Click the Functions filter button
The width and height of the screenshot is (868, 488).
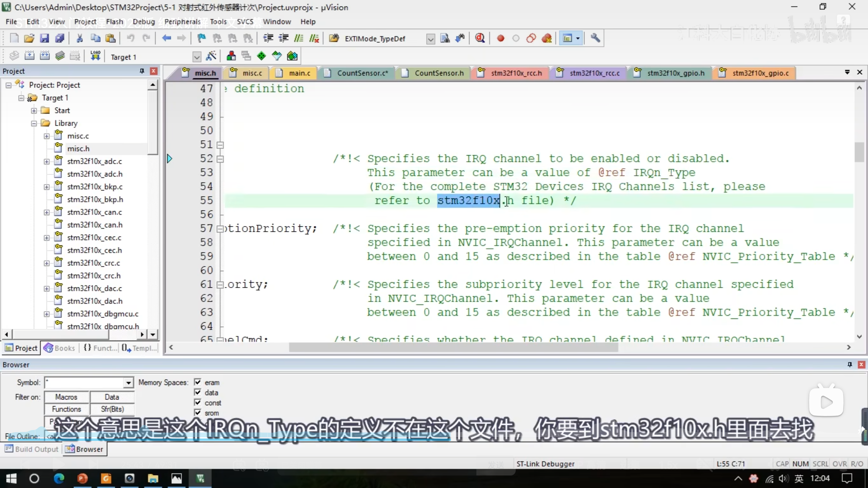tap(66, 409)
